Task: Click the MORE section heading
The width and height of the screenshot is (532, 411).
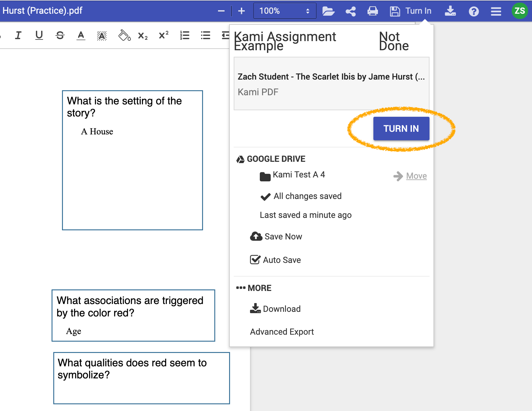Action: pyautogui.click(x=259, y=288)
